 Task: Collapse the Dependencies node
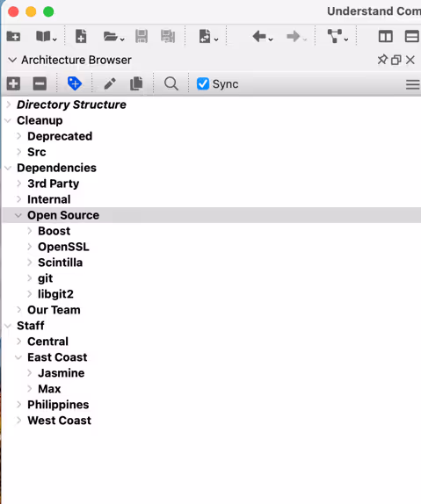(x=8, y=168)
